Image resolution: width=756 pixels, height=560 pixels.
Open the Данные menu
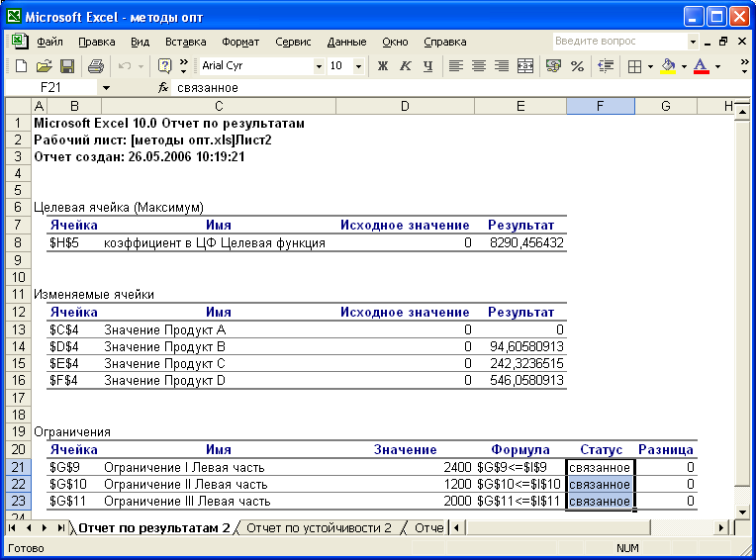[346, 42]
